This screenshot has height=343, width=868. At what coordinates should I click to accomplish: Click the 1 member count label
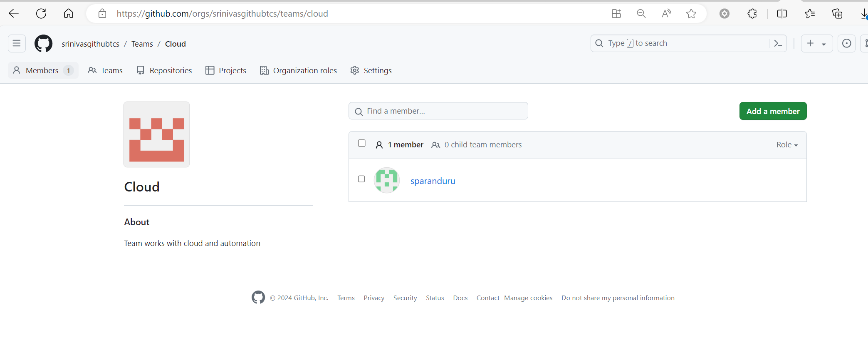400,145
